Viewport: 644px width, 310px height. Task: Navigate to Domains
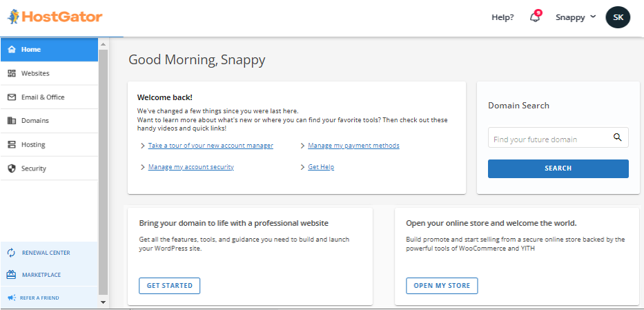49,121
